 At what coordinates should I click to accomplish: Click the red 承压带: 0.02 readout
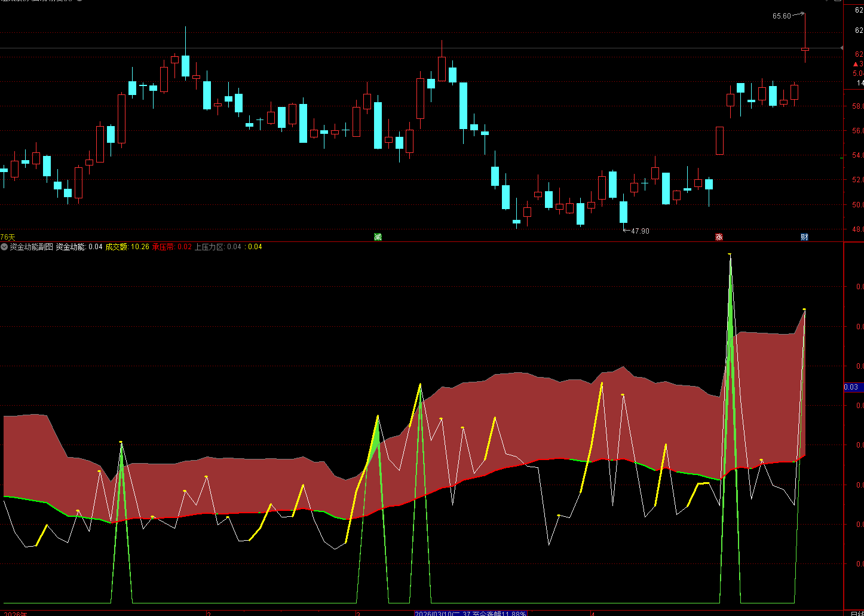(x=172, y=247)
